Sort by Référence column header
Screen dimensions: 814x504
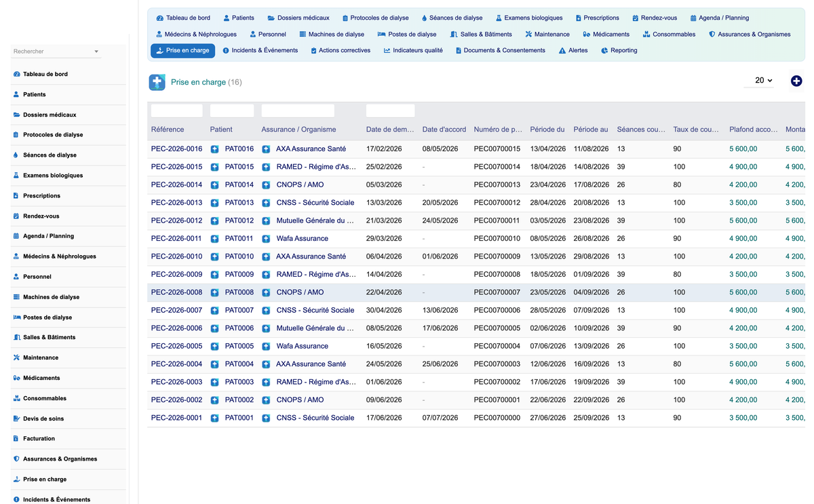(x=168, y=130)
